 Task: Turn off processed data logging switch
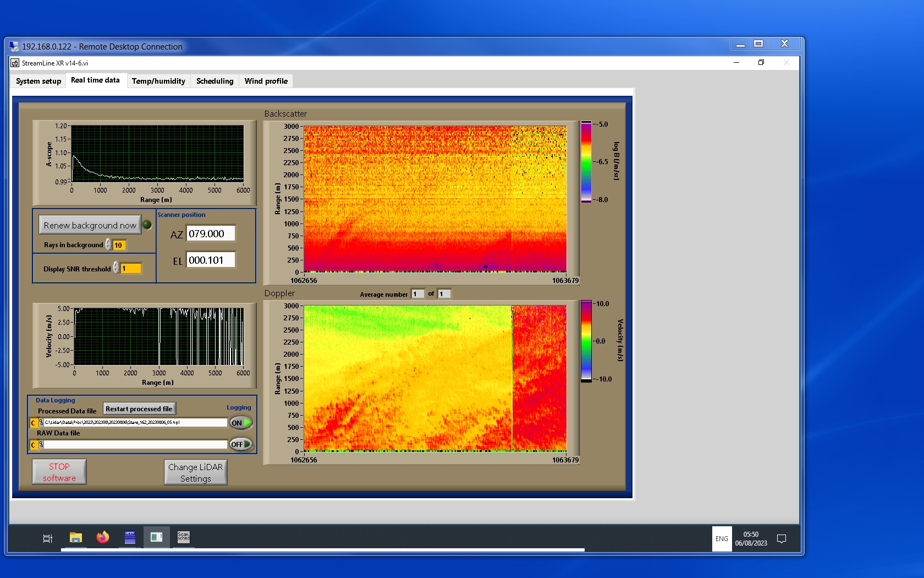(x=241, y=423)
